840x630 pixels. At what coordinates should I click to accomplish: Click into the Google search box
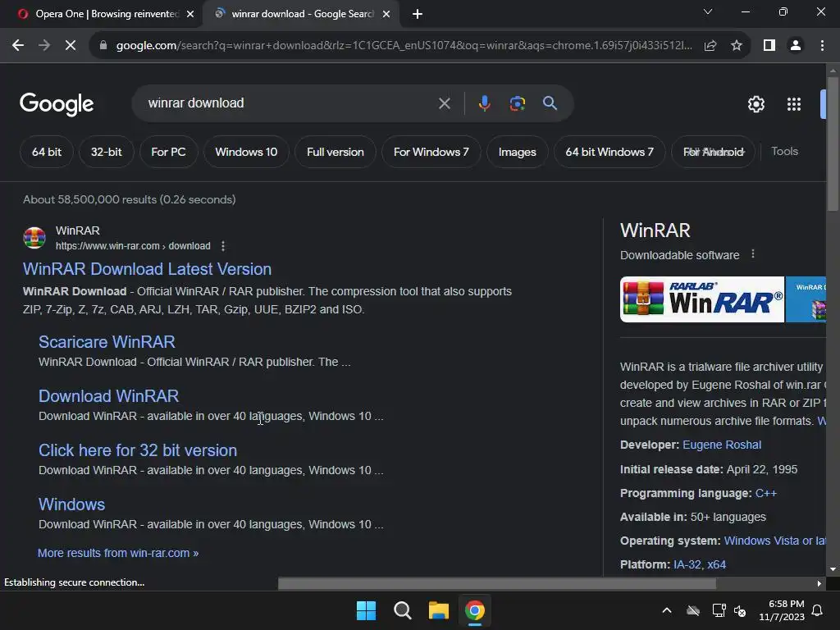[x=290, y=103]
